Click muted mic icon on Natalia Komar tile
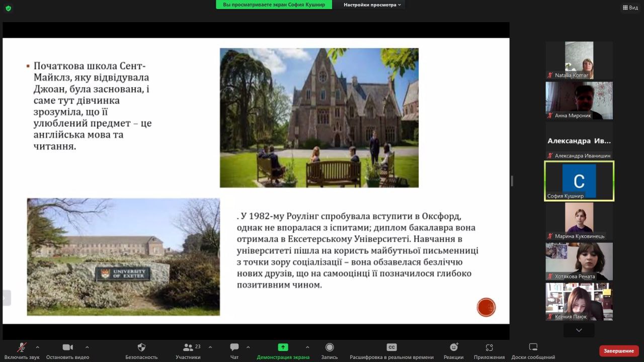Viewport: 644px width, 362px height. (550, 75)
